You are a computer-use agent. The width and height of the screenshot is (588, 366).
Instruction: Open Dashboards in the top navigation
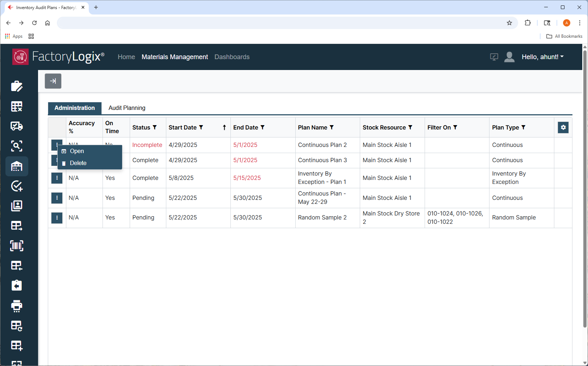click(232, 57)
